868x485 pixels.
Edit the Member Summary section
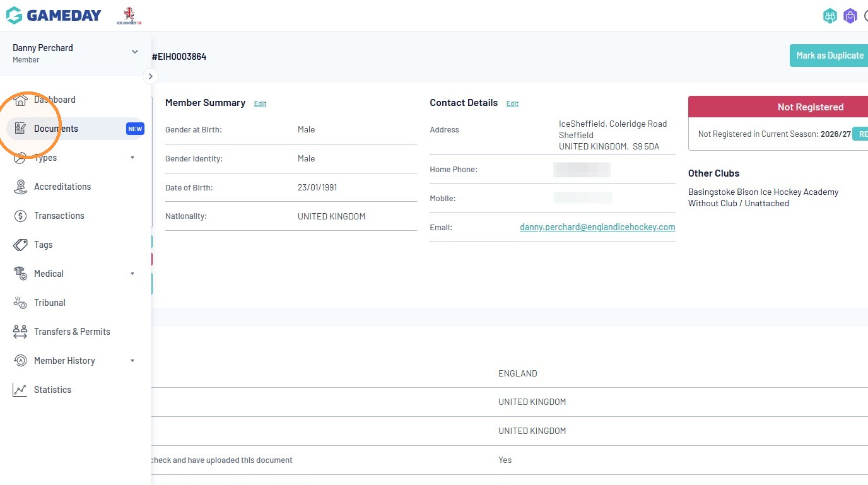click(260, 104)
